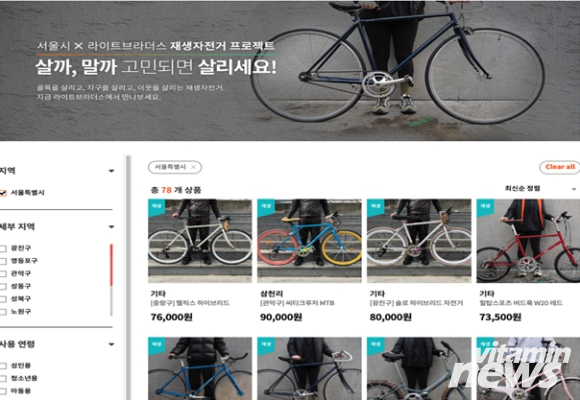Open the red 힐탑스포츠 bike thumbnail
This screenshot has height=400, width=580.
tap(528, 241)
